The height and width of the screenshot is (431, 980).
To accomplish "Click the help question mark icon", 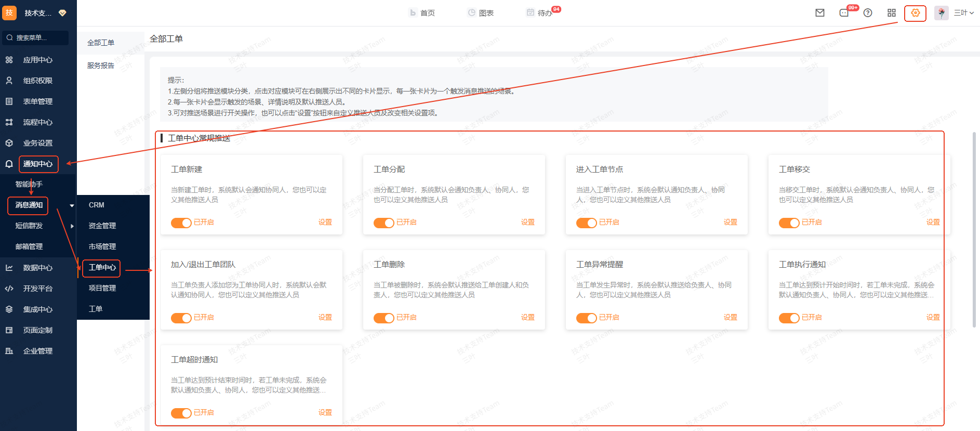I will coord(868,13).
